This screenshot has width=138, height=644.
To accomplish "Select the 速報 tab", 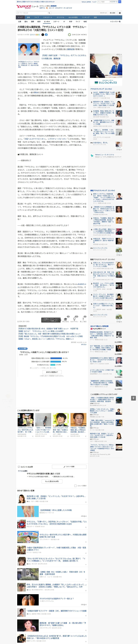I will pos(28,17).
